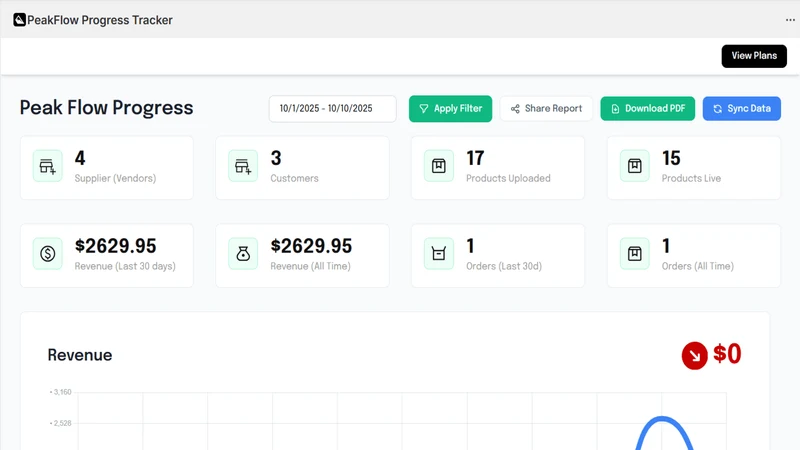Click the share icon in Share Report

pos(515,109)
